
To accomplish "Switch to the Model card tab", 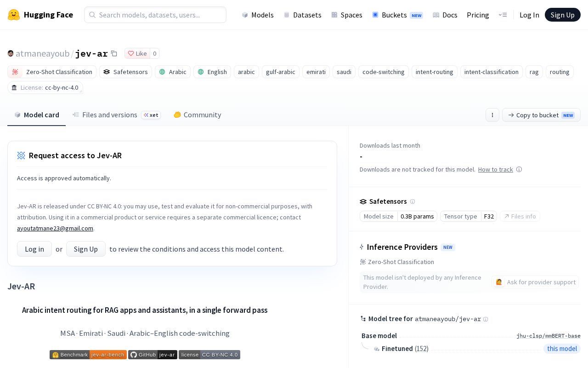I will (x=37, y=115).
